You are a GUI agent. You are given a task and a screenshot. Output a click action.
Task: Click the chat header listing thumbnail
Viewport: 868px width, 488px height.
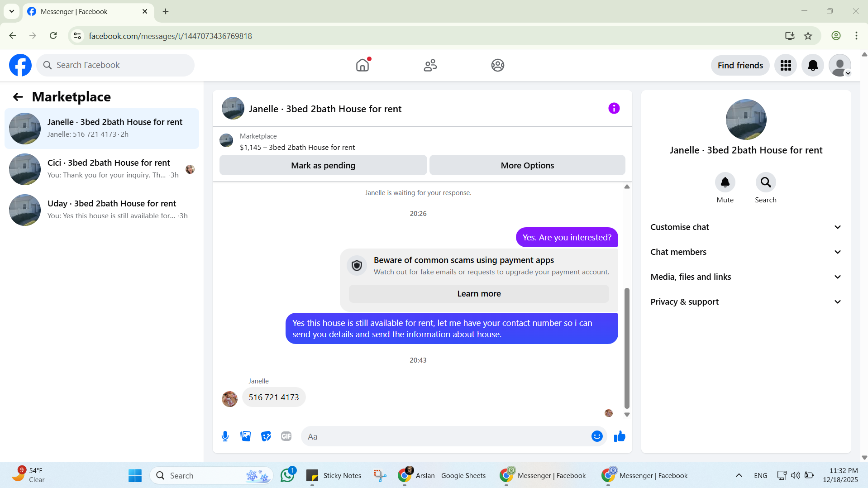click(x=233, y=108)
